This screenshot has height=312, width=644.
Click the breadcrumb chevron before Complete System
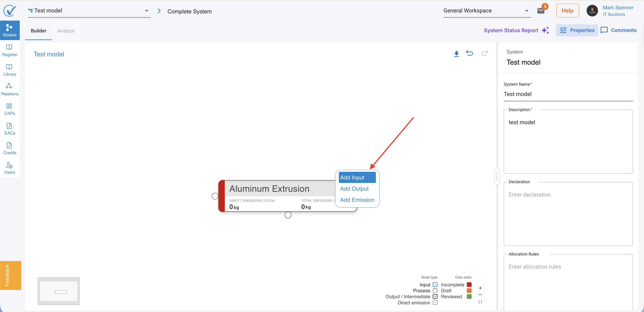tap(159, 11)
